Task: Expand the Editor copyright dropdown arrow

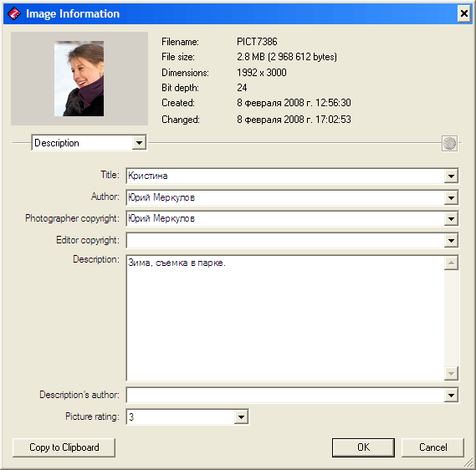Action: (x=451, y=241)
